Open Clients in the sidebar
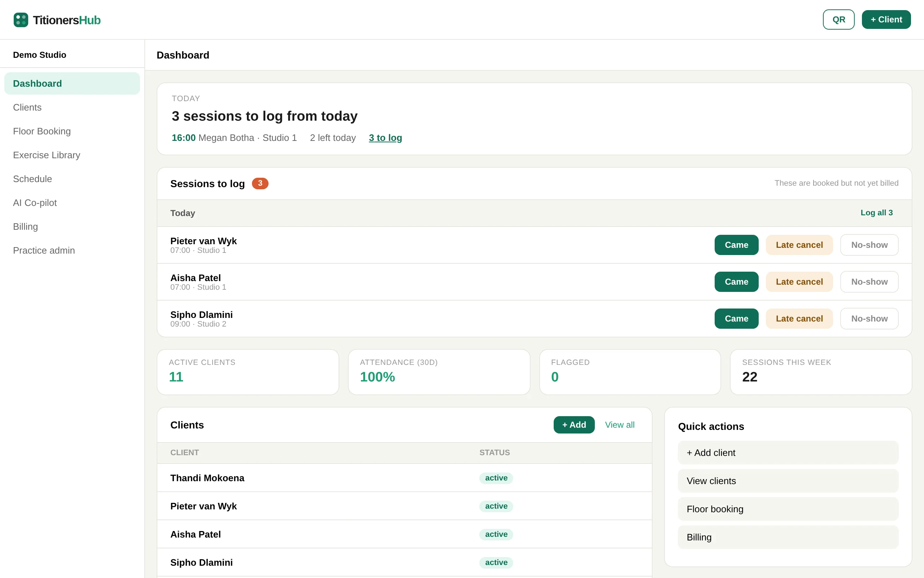The image size is (924, 578). (72, 107)
